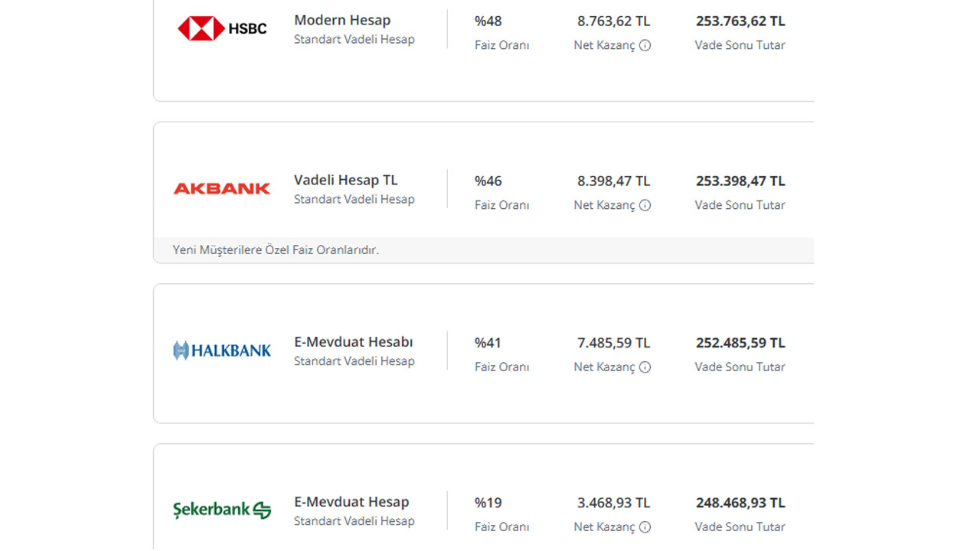
Task: Open Halkbank E-Mevduat Hesabı title
Action: click(x=354, y=342)
